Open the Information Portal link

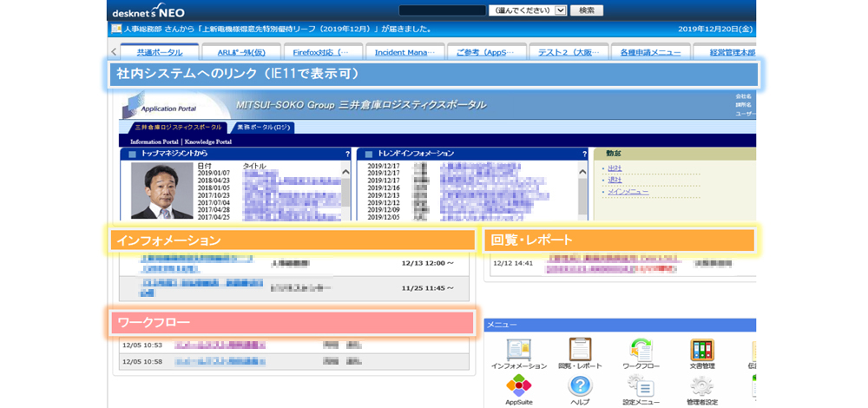point(154,141)
